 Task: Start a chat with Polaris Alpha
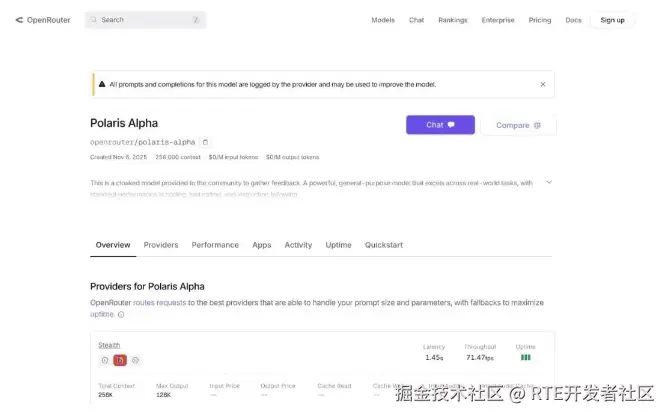coord(440,125)
